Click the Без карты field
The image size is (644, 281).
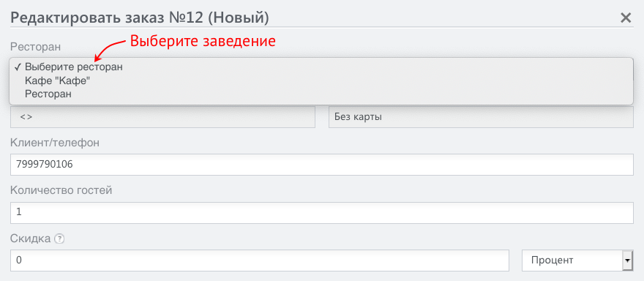click(x=481, y=117)
